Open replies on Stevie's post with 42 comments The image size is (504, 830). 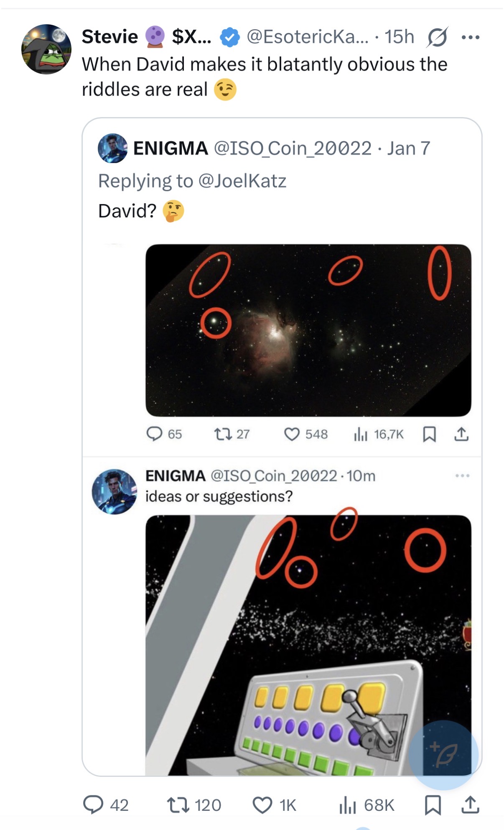coord(93,805)
